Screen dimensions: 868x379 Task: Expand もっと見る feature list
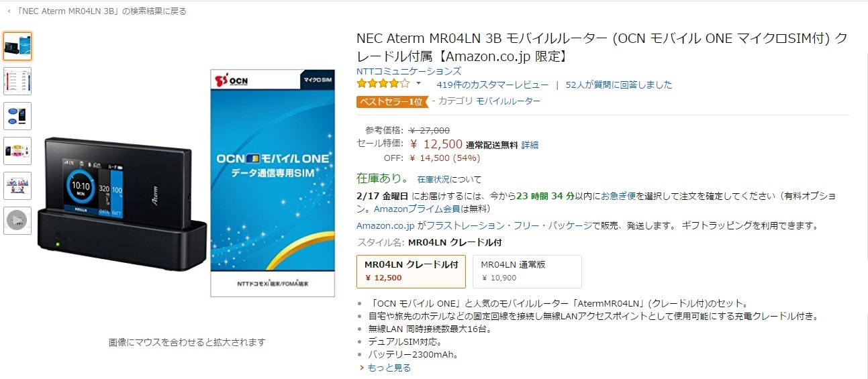388,368
